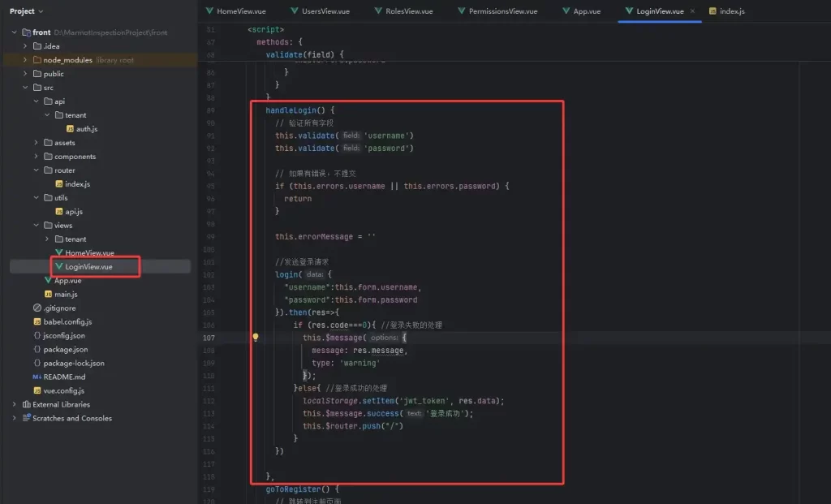Click the lightbulb quick-fix icon in the gutter
Screen dimensions: 831x504
[255, 337]
